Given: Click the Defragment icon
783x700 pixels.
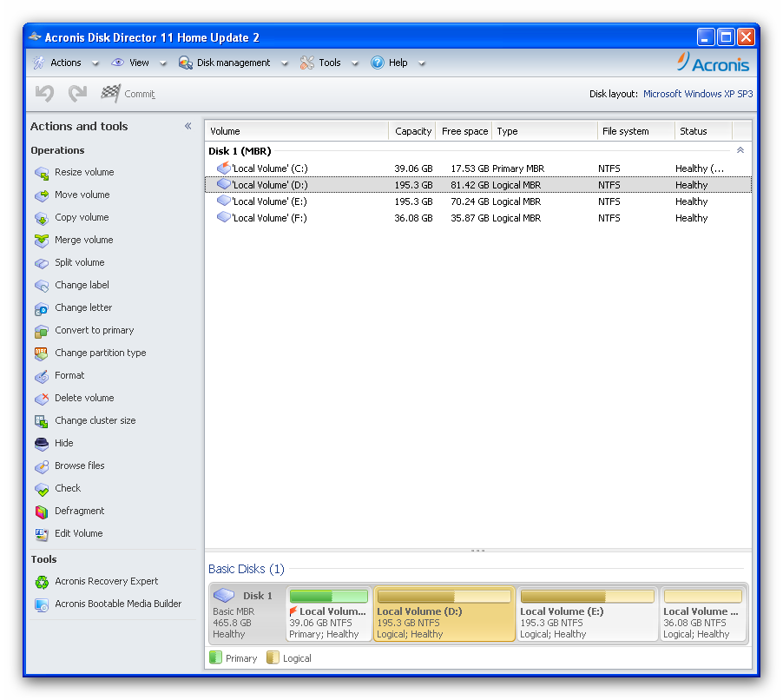Looking at the screenshot, I should [42, 512].
